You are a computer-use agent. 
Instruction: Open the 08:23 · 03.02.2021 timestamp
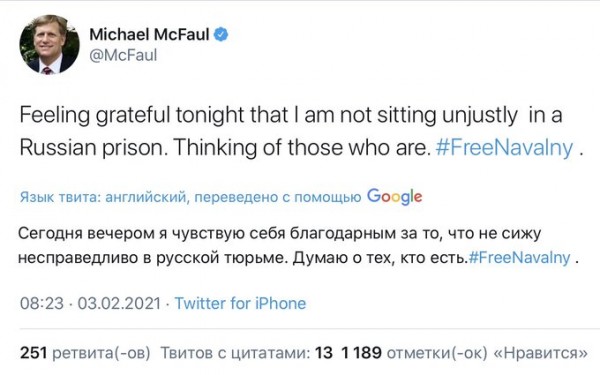click(x=90, y=303)
